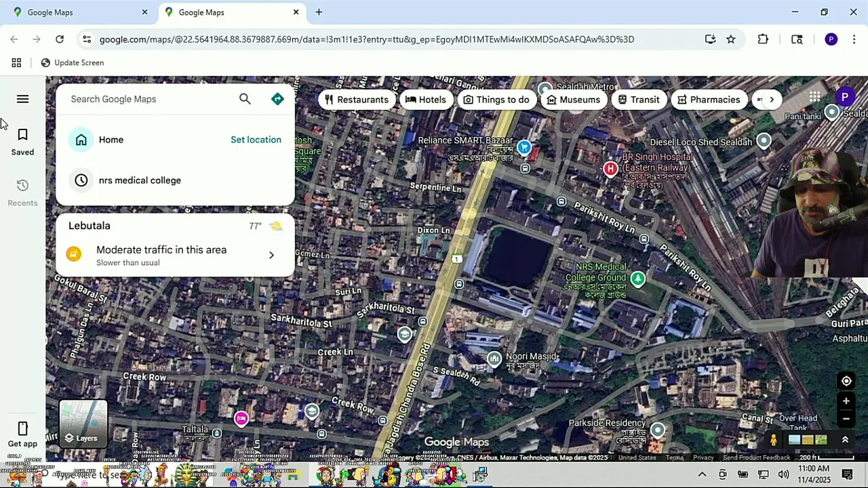Center map on your location
Image resolution: width=868 pixels, height=488 pixels.
click(846, 381)
